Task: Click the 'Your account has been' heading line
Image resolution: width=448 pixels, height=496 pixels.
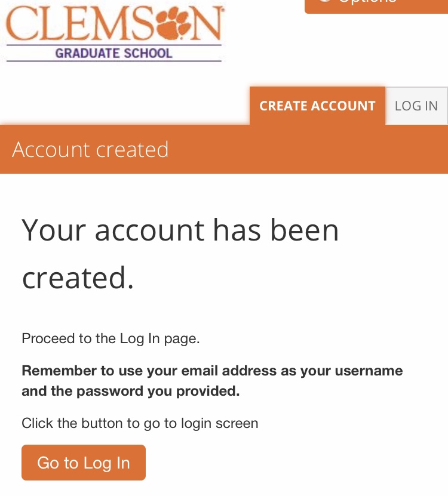Action: (x=180, y=230)
